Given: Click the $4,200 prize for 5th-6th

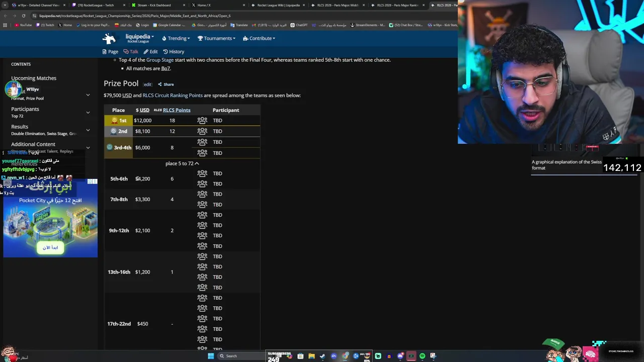Looking at the screenshot, I should (142, 178).
